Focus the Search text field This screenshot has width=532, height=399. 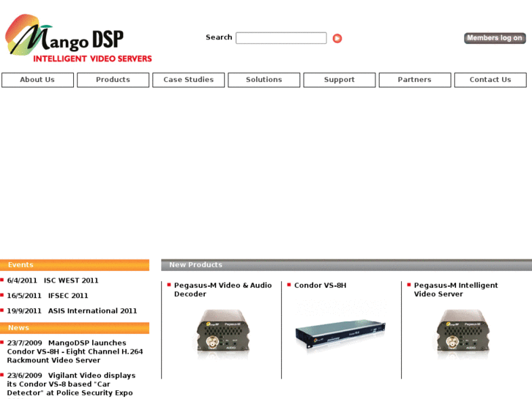[x=281, y=38]
